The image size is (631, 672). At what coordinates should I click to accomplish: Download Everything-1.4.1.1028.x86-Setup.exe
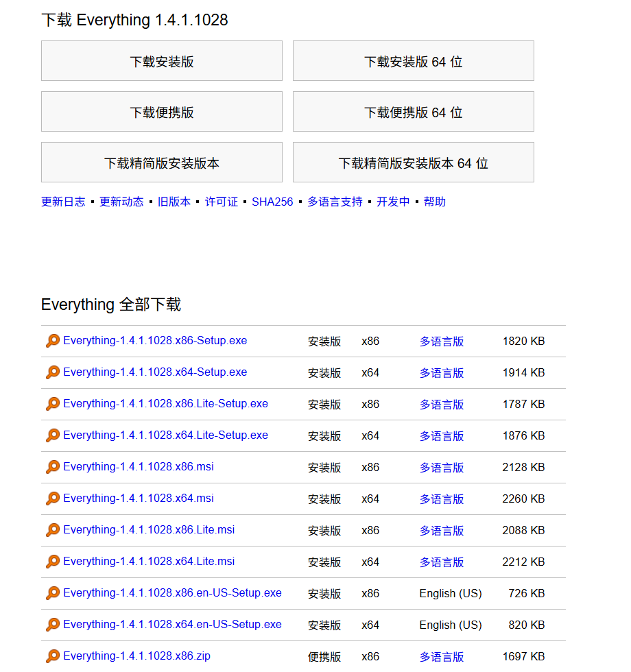point(155,341)
